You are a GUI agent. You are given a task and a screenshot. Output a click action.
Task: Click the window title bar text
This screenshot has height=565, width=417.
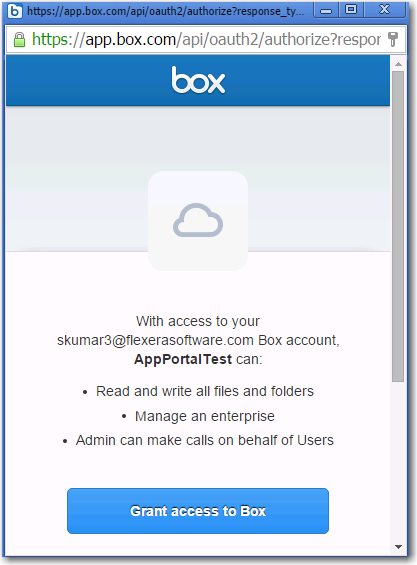point(165,11)
